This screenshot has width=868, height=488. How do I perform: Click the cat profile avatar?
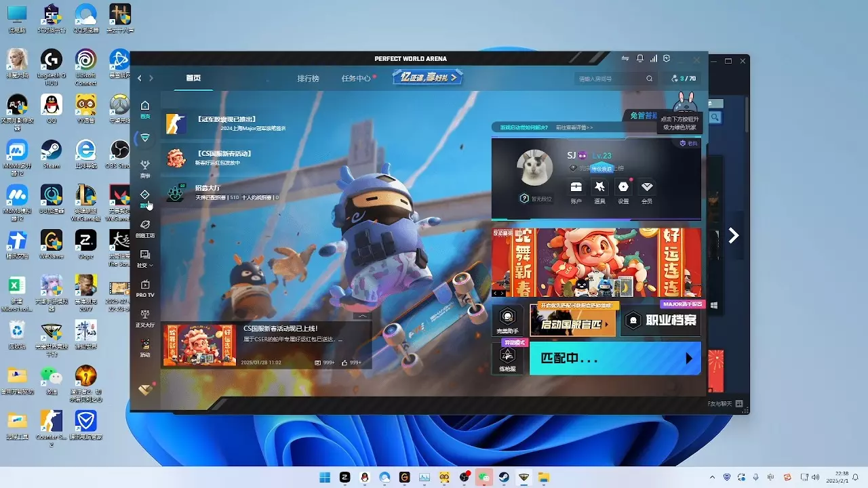coord(534,167)
